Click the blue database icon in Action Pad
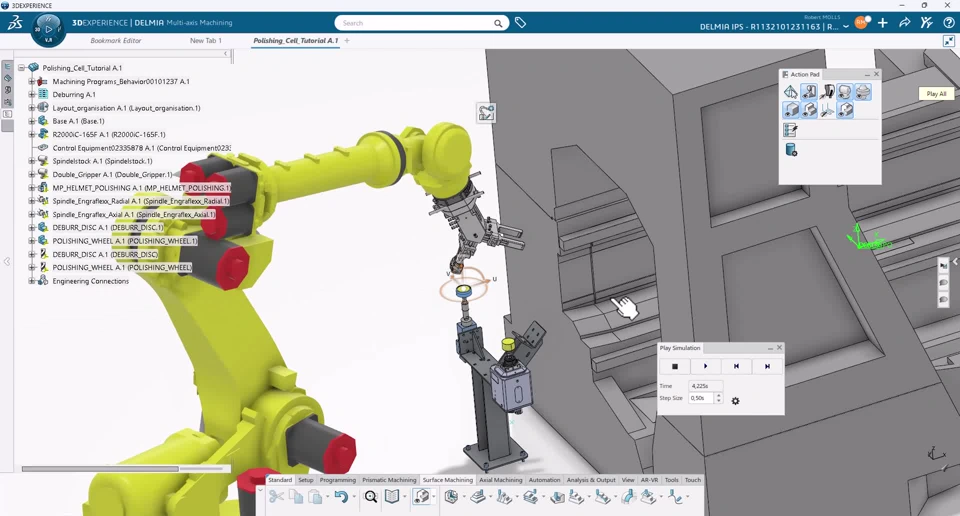 790,150
